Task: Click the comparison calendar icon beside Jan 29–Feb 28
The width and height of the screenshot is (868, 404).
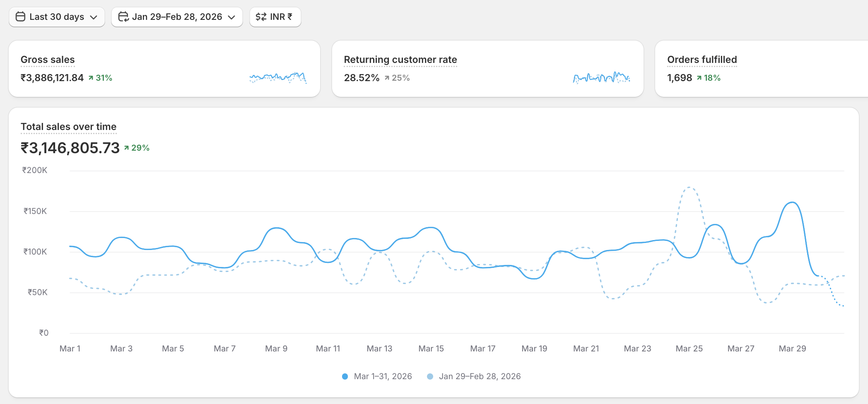Action: (x=123, y=17)
